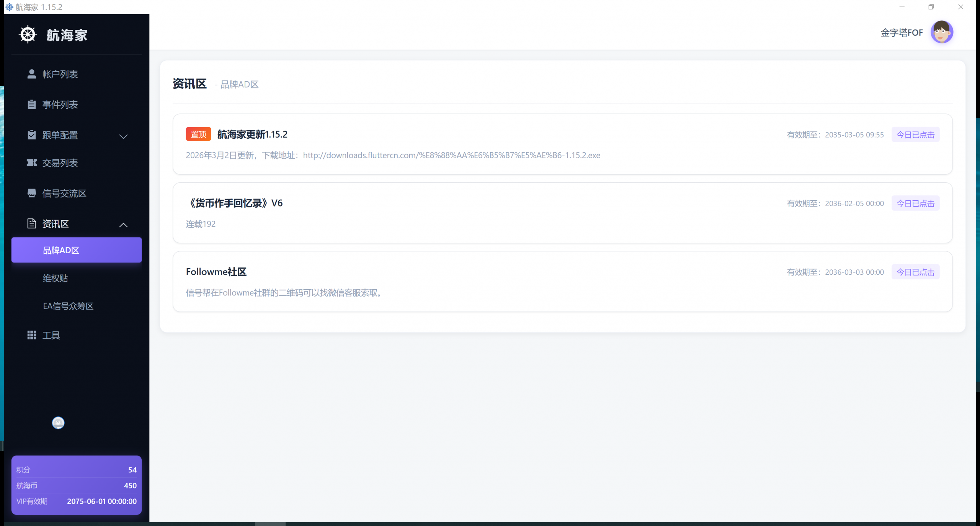This screenshot has height=526, width=980.
Task: Select the 维权贴 submenu item
Action: point(56,278)
